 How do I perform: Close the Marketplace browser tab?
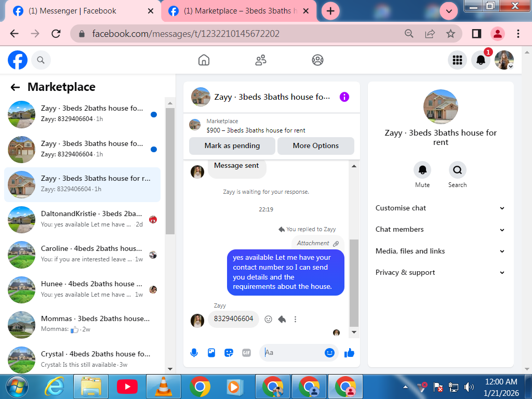[305, 11]
